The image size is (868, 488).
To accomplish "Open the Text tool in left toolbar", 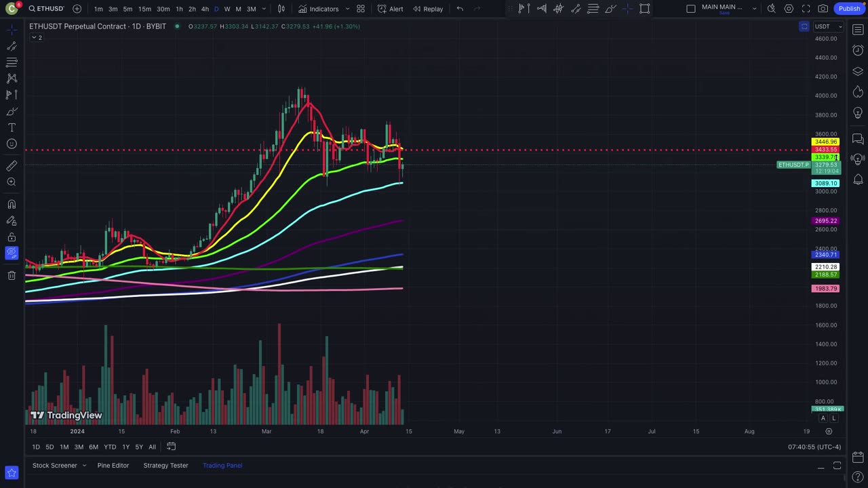I will point(12,127).
